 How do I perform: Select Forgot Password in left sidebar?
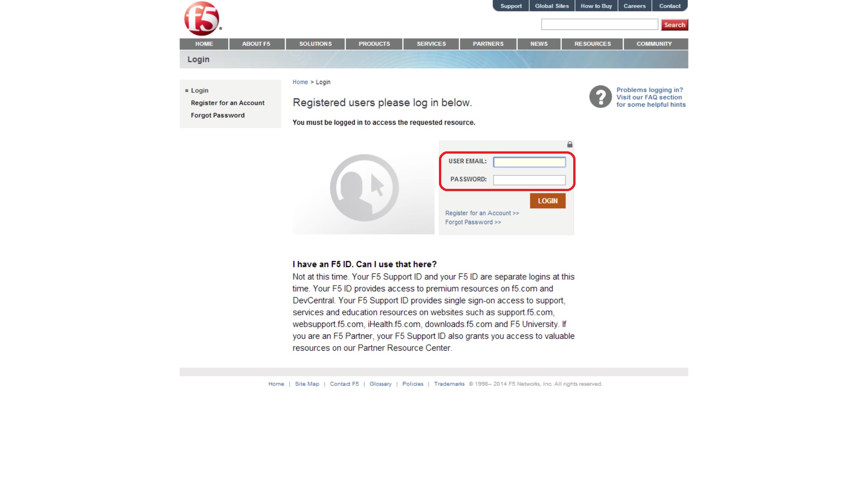tap(217, 115)
